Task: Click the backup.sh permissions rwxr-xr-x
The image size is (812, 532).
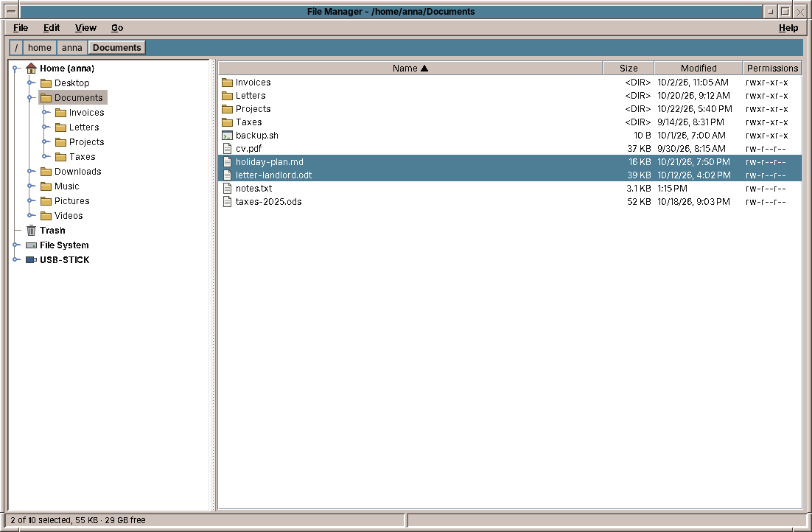Action: [x=767, y=136]
